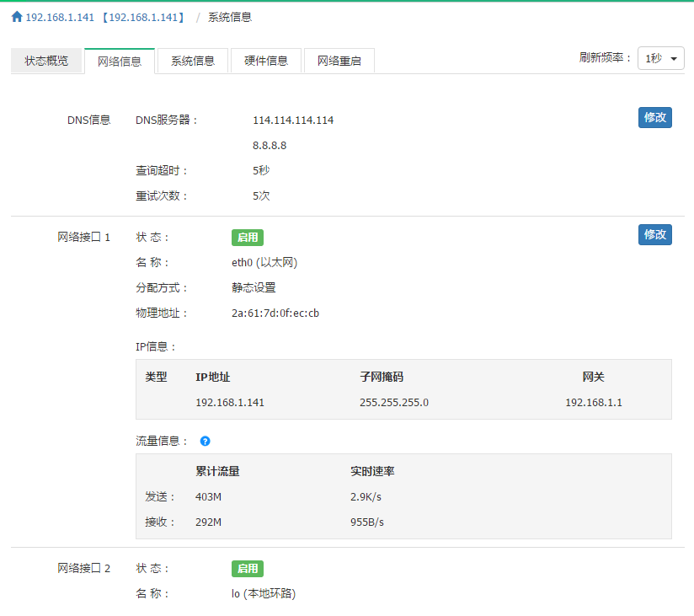Click the 实时速率 column header
This screenshot has height=616, width=694.
tap(372, 471)
